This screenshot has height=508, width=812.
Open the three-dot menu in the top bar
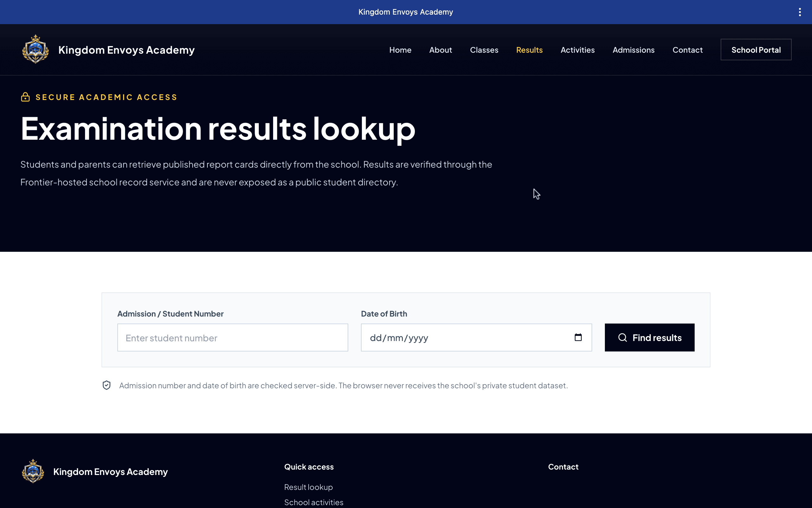tap(800, 12)
